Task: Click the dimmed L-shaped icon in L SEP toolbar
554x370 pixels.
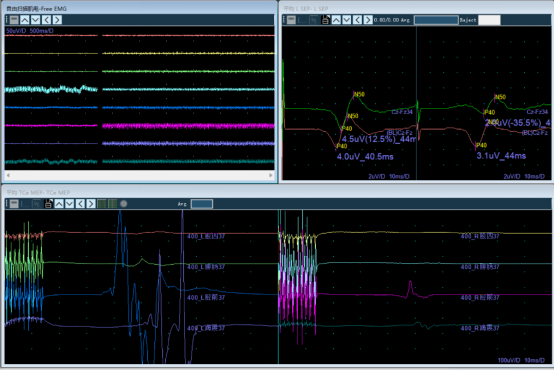Action: 302,20
